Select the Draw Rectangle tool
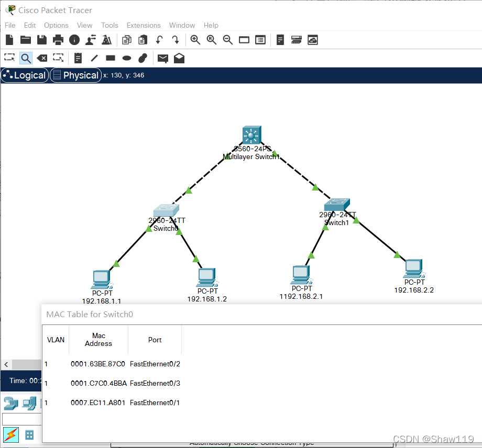The width and height of the screenshot is (482, 448). click(x=111, y=58)
